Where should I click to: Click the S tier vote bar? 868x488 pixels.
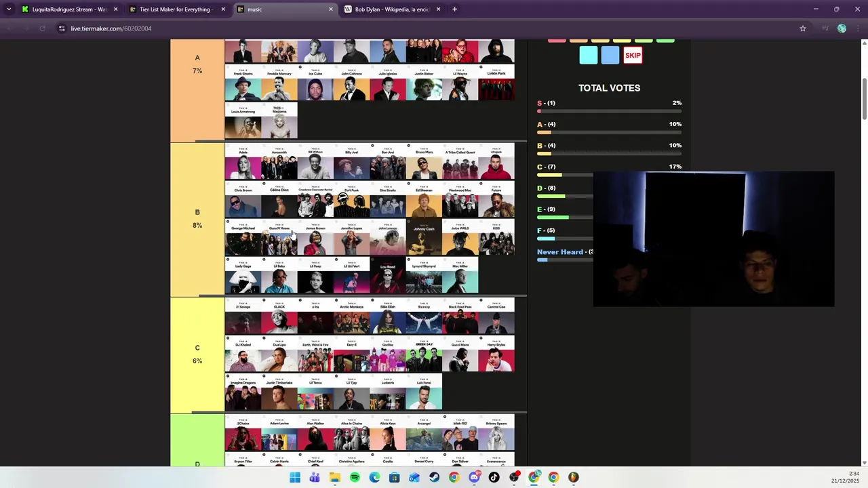pos(610,111)
